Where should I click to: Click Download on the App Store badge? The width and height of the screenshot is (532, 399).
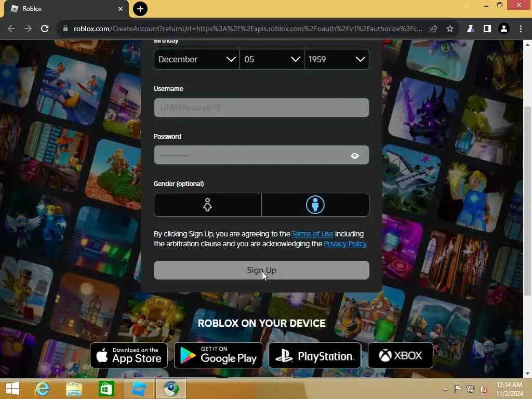pos(129,355)
